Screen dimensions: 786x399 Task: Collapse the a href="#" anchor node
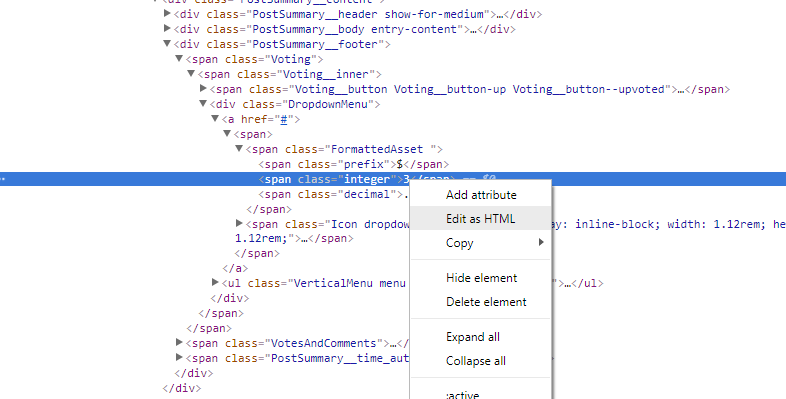tap(215, 119)
